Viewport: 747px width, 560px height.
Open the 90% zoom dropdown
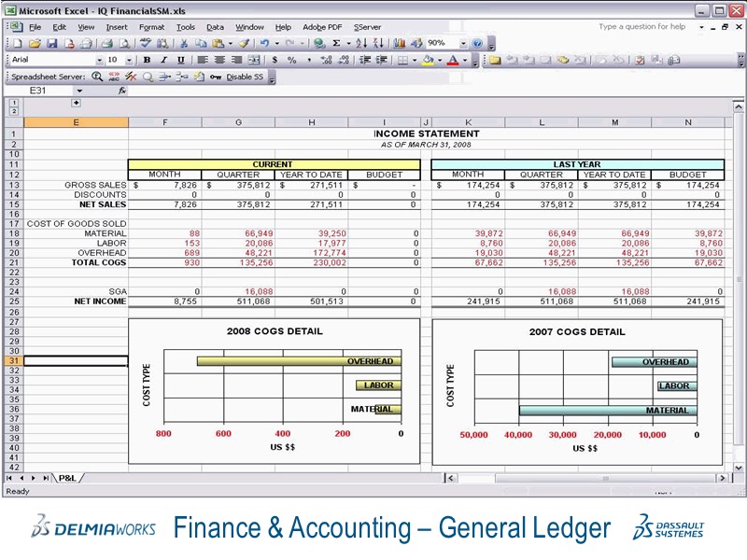click(463, 44)
